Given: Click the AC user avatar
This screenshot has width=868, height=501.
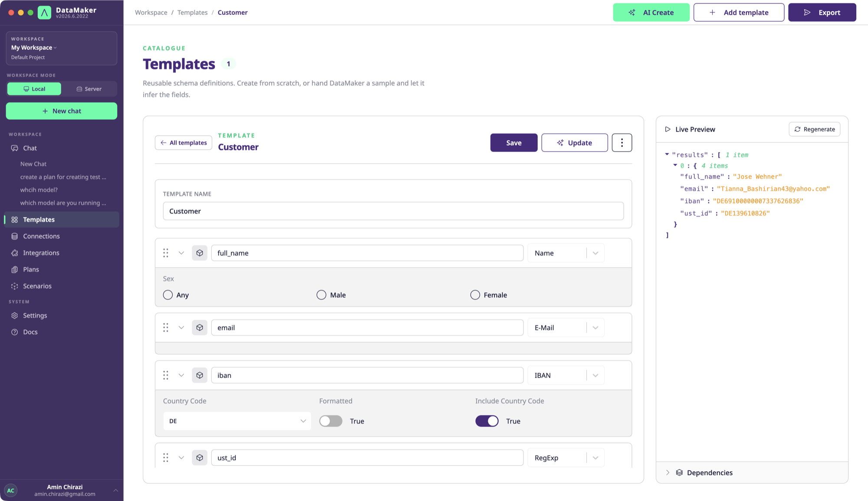Looking at the screenshot, I should click(11, 491).
